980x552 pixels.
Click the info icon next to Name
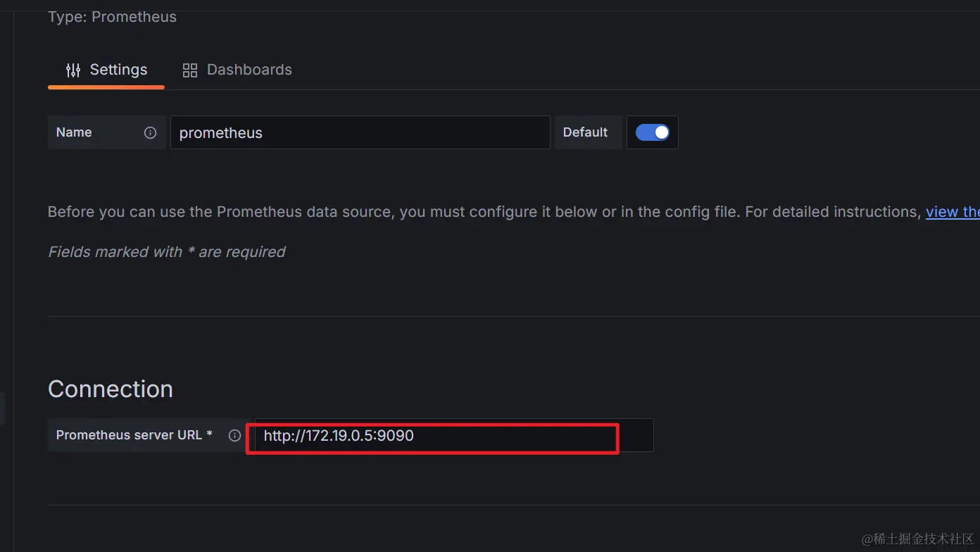coord(150,132)
